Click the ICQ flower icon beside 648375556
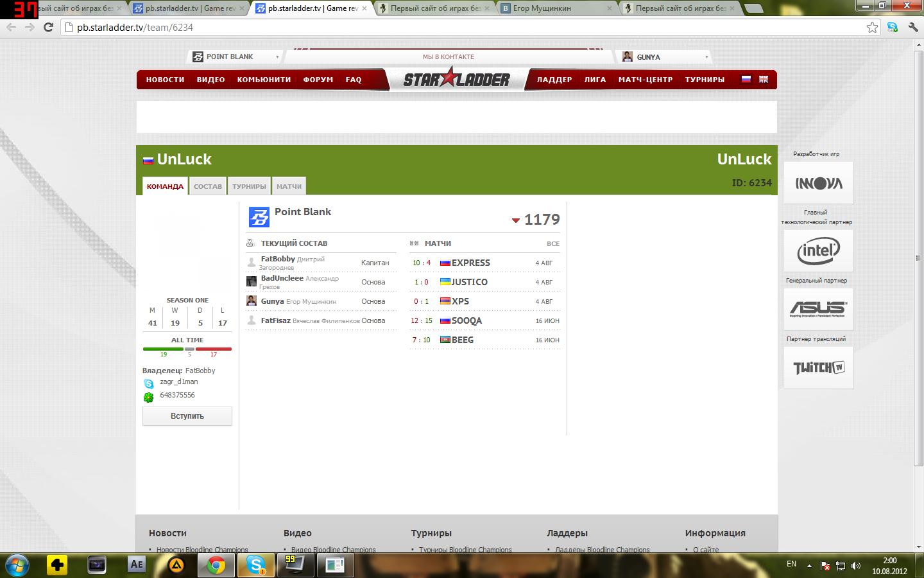This screenshot has width=924, height=578. click(x=149, y=397)
